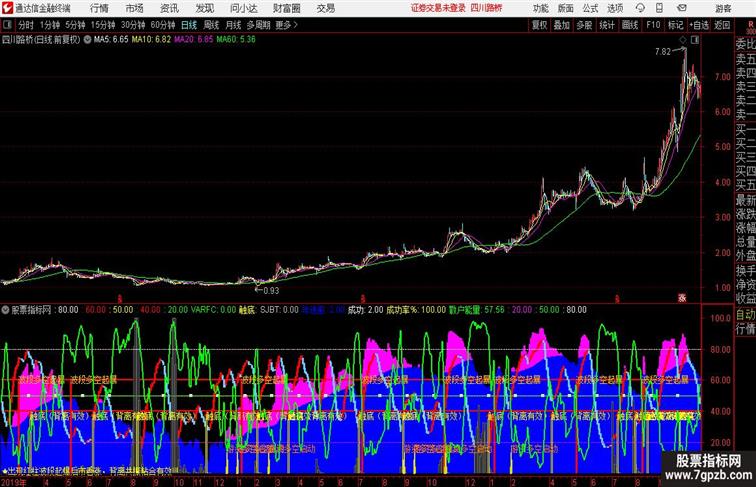Image resolution: width=756 pixels, height=487 pixels.
Task: Toggle the 叠加 overlay button
Action: pyautogui.click(x=562, y=25)
